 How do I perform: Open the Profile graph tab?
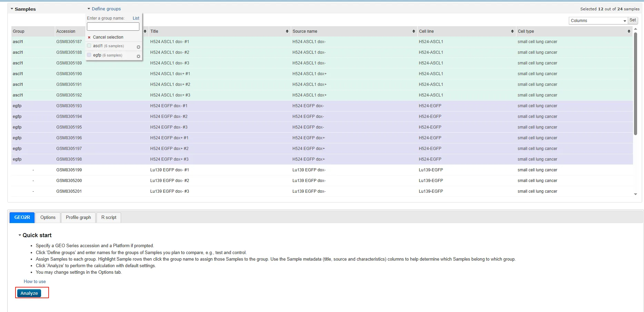click(x=78, y=218)
